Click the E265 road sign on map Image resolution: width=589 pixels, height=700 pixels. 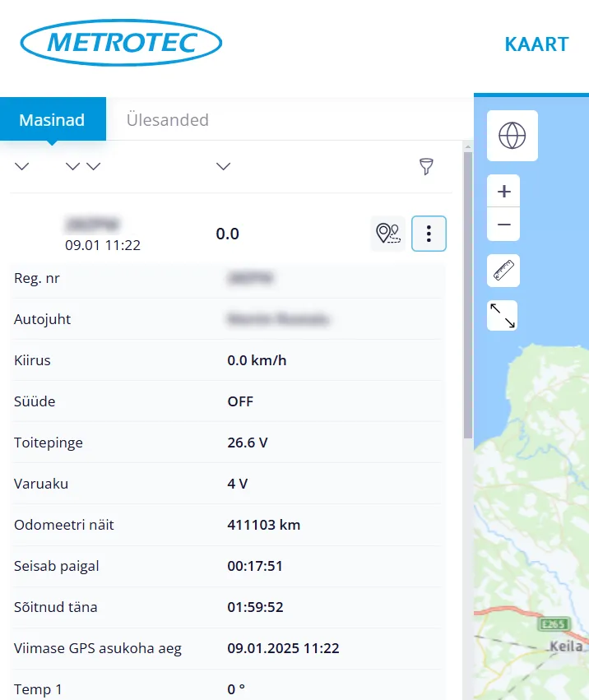coord(553,625)
